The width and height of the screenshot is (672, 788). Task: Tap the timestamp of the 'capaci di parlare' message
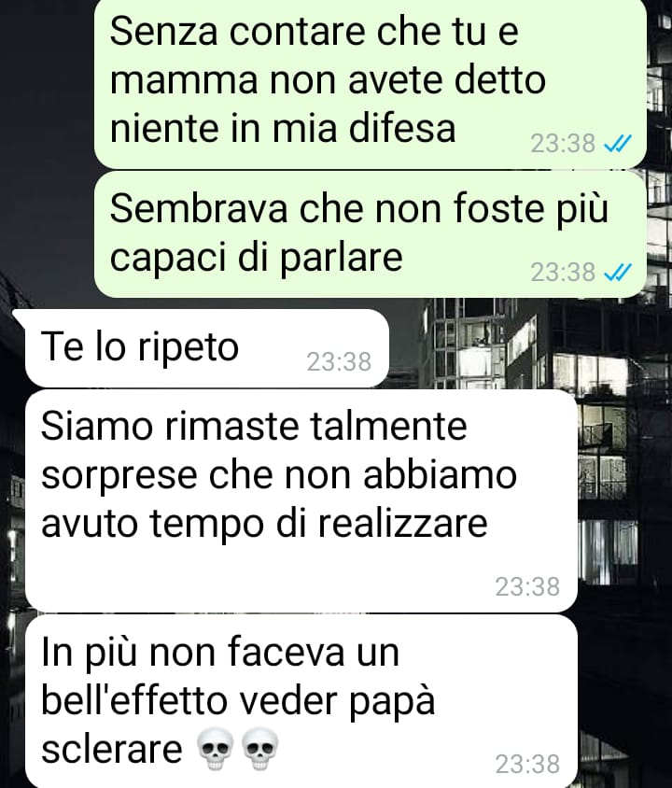coord(563,273)
